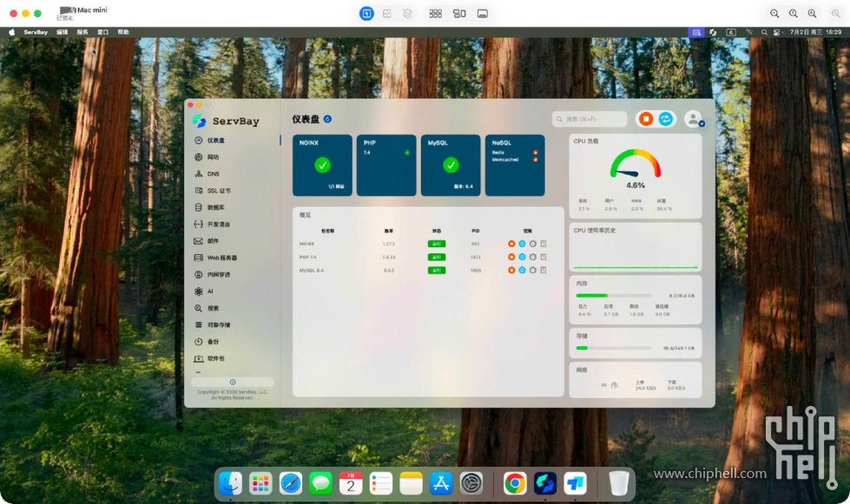Open Messages from the Dock

tap(320, 483)
